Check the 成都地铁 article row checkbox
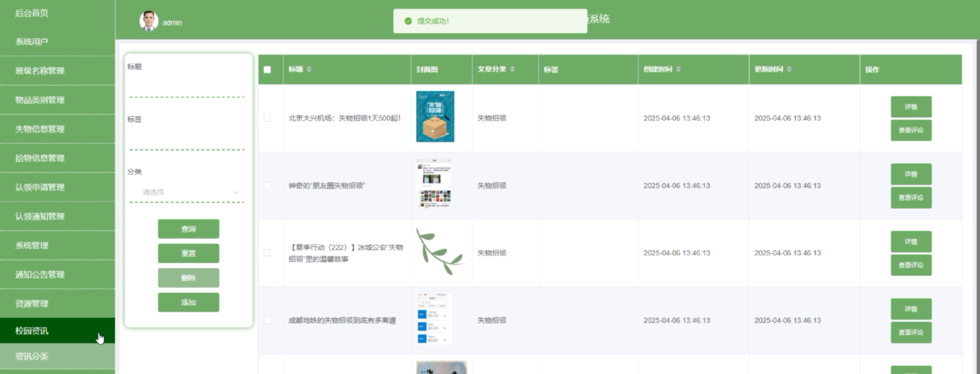 coord(267,320)
